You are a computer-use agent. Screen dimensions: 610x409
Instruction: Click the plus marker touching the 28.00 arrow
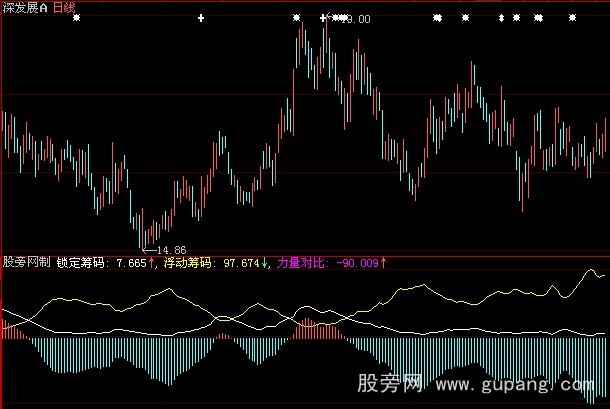[323, 18]
